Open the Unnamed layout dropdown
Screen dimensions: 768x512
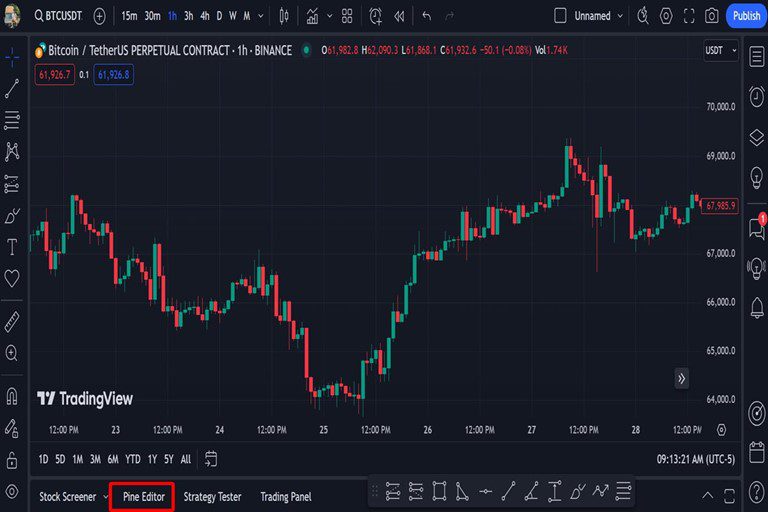599,16
